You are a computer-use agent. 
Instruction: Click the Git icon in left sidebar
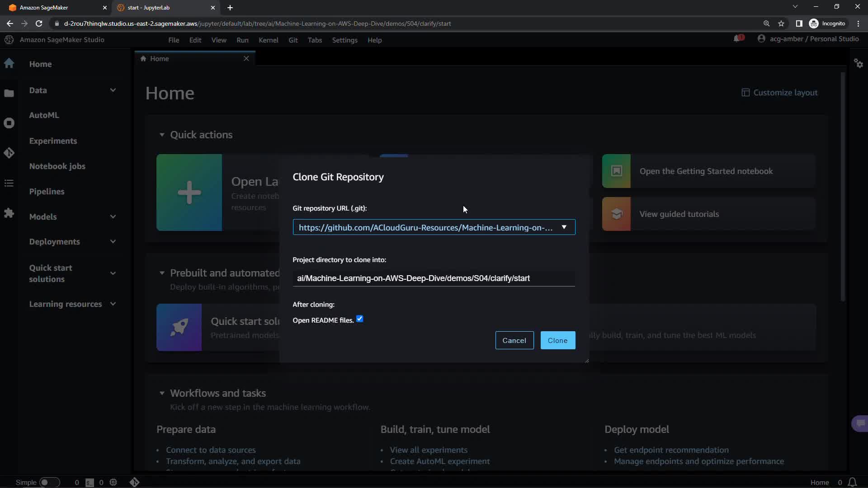tap(9, 153)
